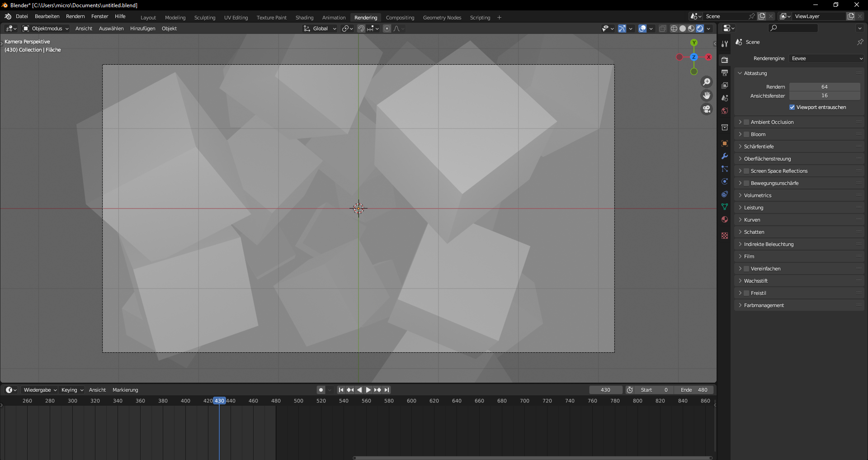The height and width of the screenshot is (460, 868).
Task: Expand the Schatten section
Action: pos(754,232)
